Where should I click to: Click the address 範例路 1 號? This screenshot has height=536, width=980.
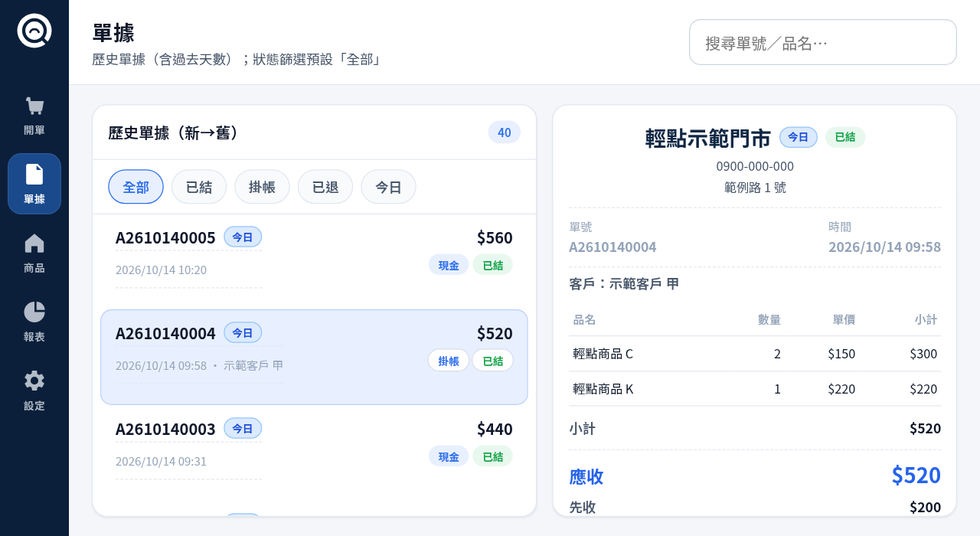pyautogui.click(x=755, y=187)
